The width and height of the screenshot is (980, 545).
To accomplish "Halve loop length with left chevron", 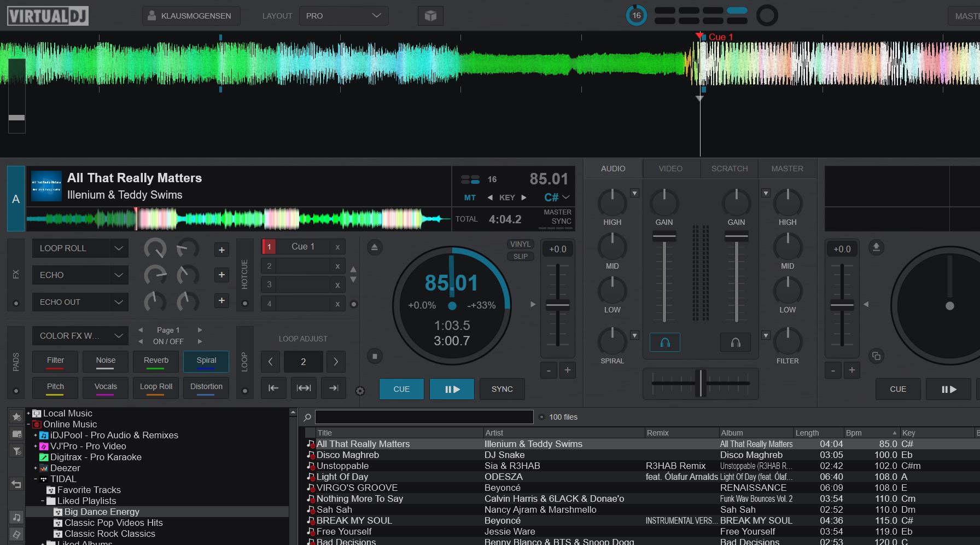I will point(270,362).
